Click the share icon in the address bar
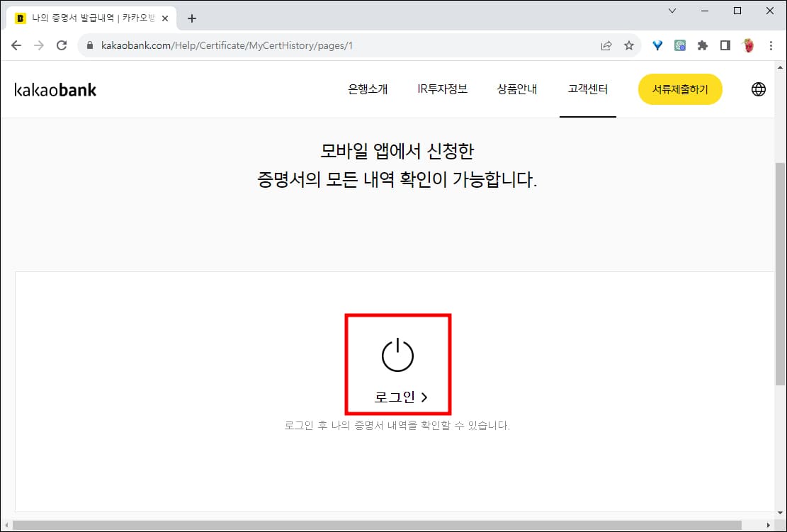787x532 pixels. [606, 45]
